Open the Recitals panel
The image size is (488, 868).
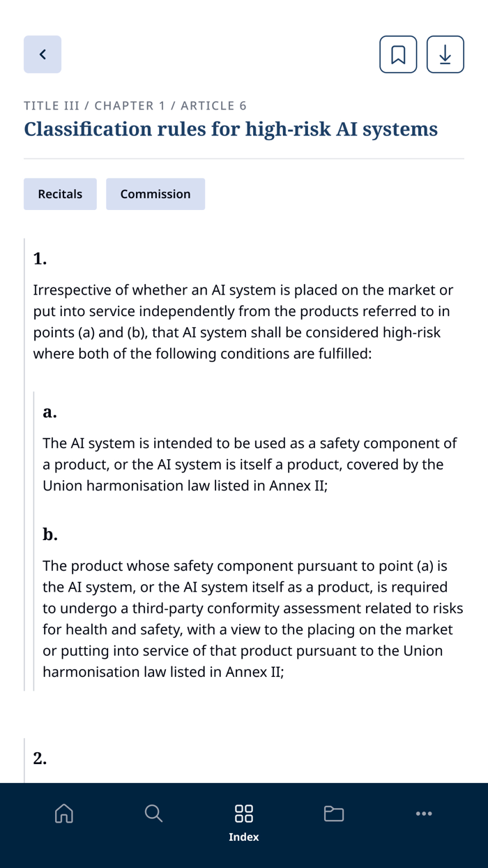[x=60, y=194]
